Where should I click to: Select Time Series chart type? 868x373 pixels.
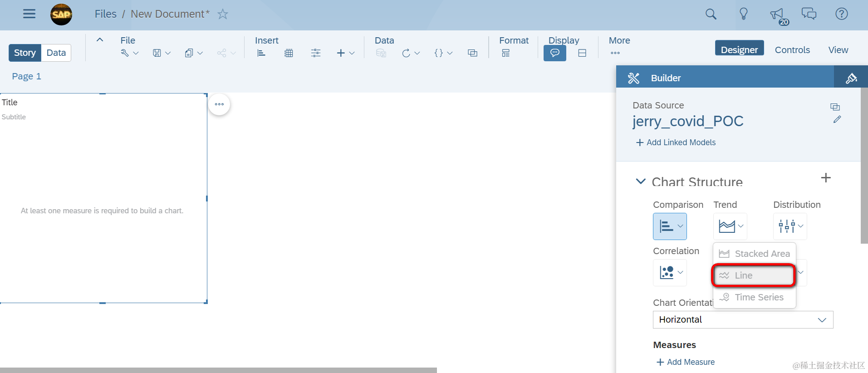pos(755,297)
